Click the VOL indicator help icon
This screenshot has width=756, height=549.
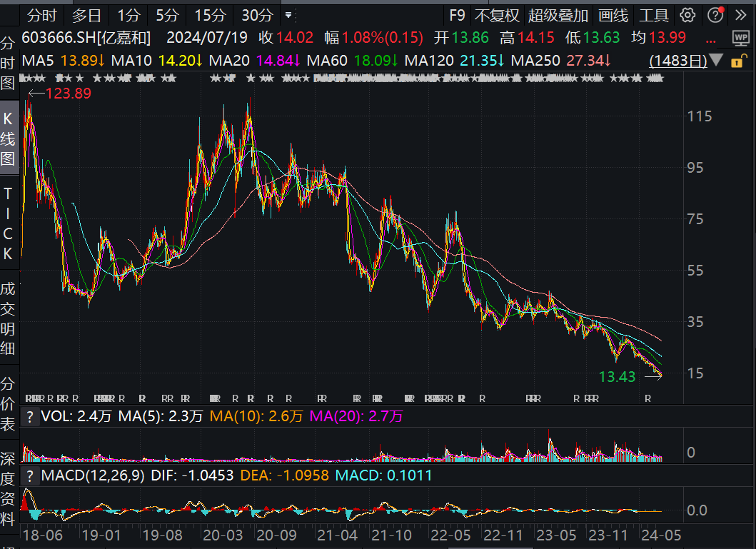pyautogui.click(x=30, y=416)
